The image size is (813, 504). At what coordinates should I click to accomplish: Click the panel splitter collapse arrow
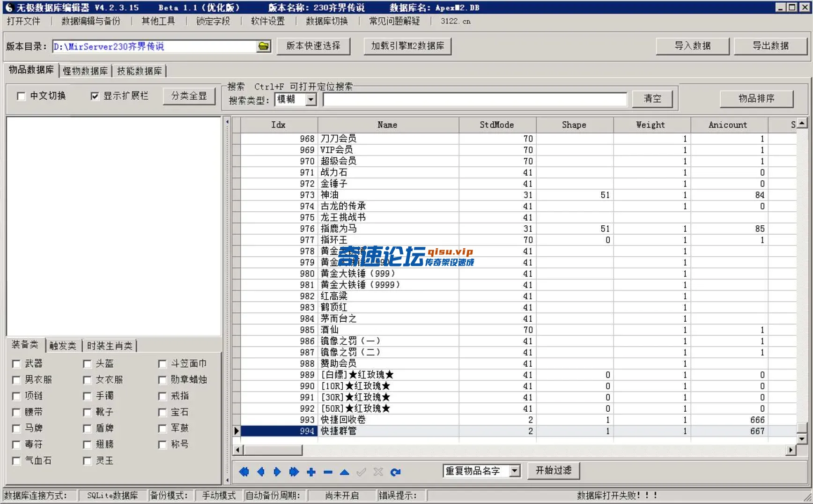(227, 122)
